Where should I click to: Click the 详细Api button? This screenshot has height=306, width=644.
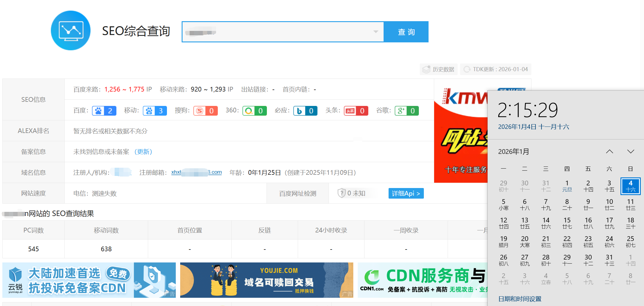(x=406, y=193)
